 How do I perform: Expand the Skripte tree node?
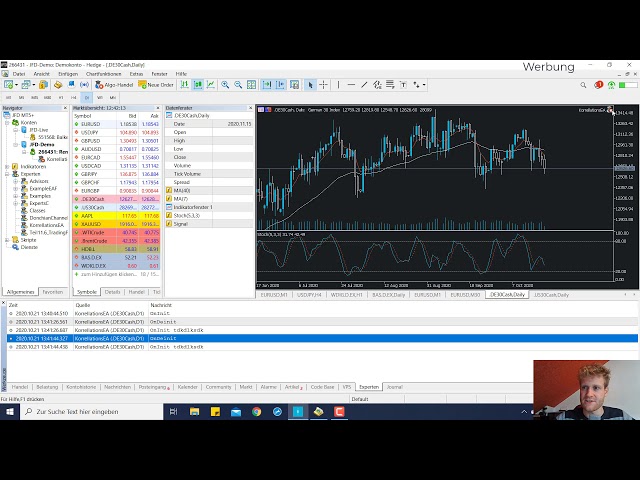pyautogui.click(x=7, y=240)
